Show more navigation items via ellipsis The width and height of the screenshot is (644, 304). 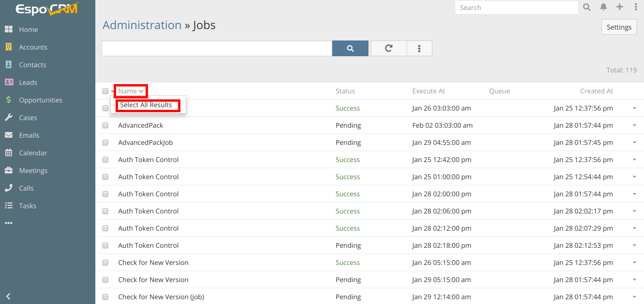click(x=9, y=223)
